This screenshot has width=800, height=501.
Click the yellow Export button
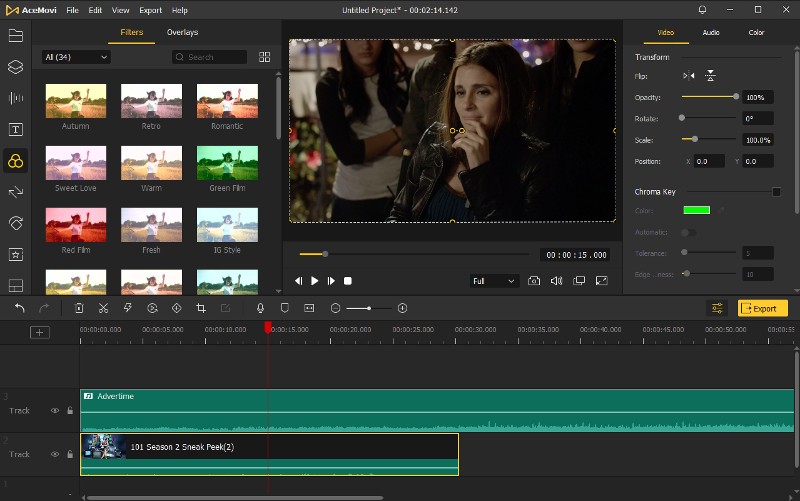tap(762, 308)
